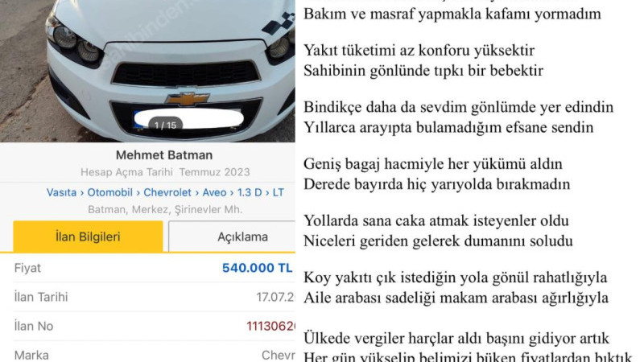The width and height of the screenshot is (644, 362).
Task: Click seller name Mehmet Batman
Action: [164, 155]
